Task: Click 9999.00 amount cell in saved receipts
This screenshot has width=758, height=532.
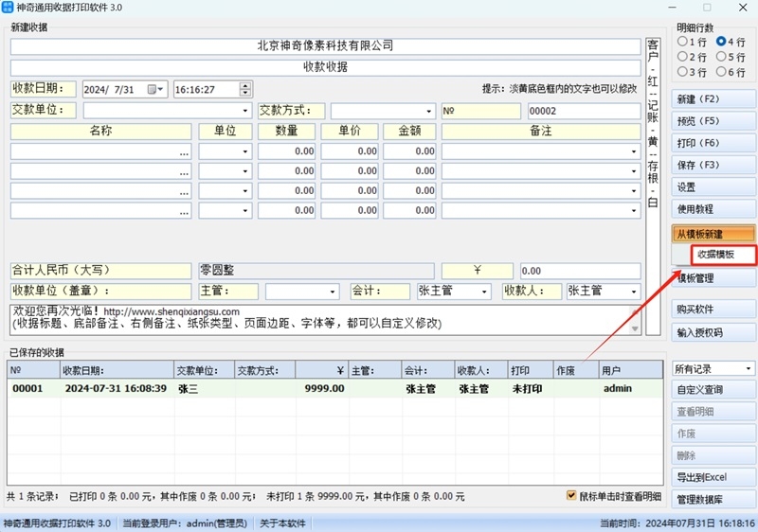Action: click(x=324, y=389)
